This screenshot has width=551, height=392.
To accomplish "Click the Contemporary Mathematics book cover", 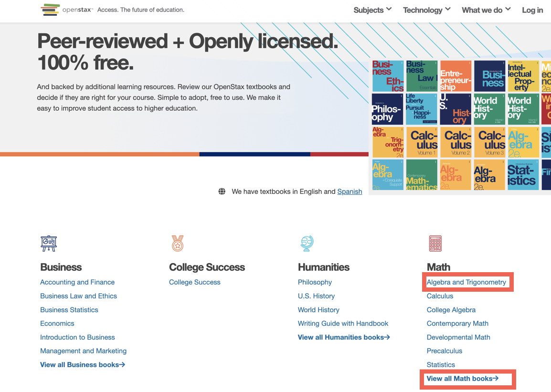I will 422,175.
